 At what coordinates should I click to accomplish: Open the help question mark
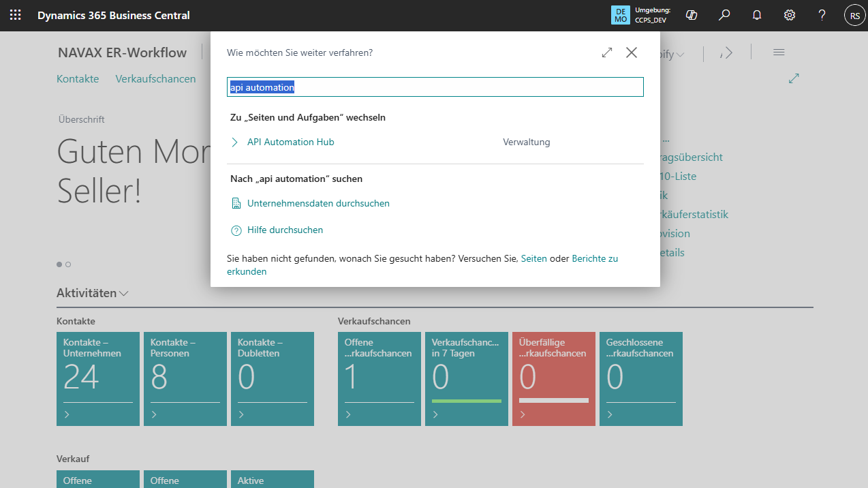click(822, 15)
